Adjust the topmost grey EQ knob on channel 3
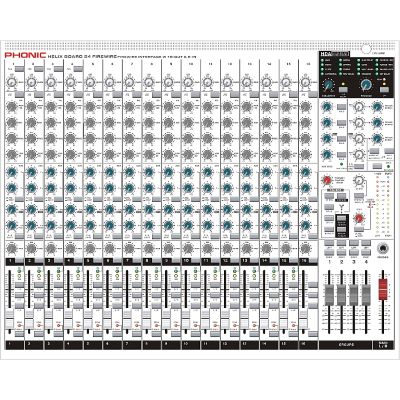The height and width of the screenshot is (400, 400). (x=51, y=107)
